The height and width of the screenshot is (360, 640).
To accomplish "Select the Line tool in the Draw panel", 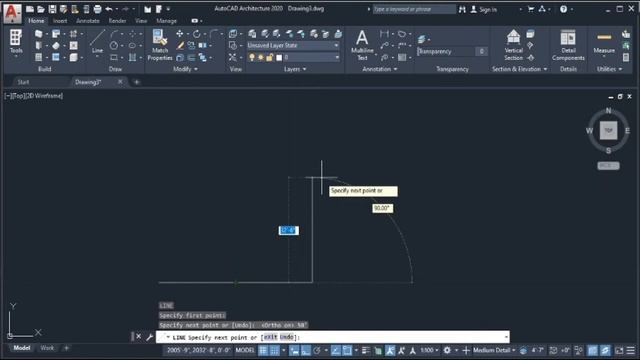I will coord(97,42).
